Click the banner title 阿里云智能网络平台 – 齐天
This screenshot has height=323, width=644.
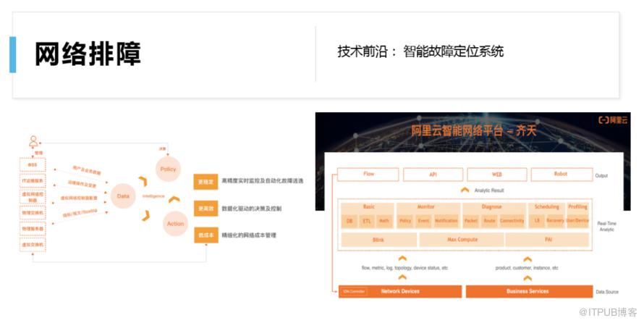(473, 131)
